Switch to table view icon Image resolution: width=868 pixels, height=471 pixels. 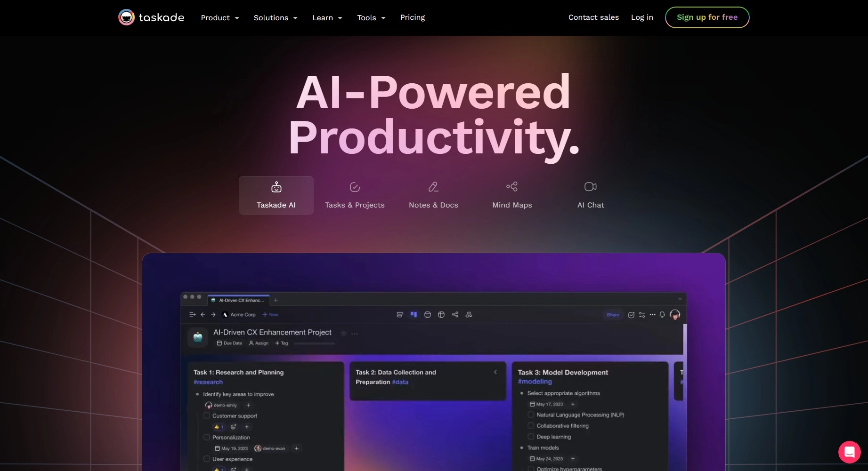[x=441, y=314]
